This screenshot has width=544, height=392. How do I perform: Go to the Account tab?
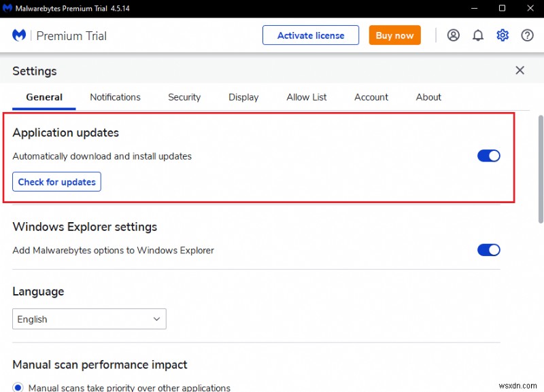coord(371,97)
